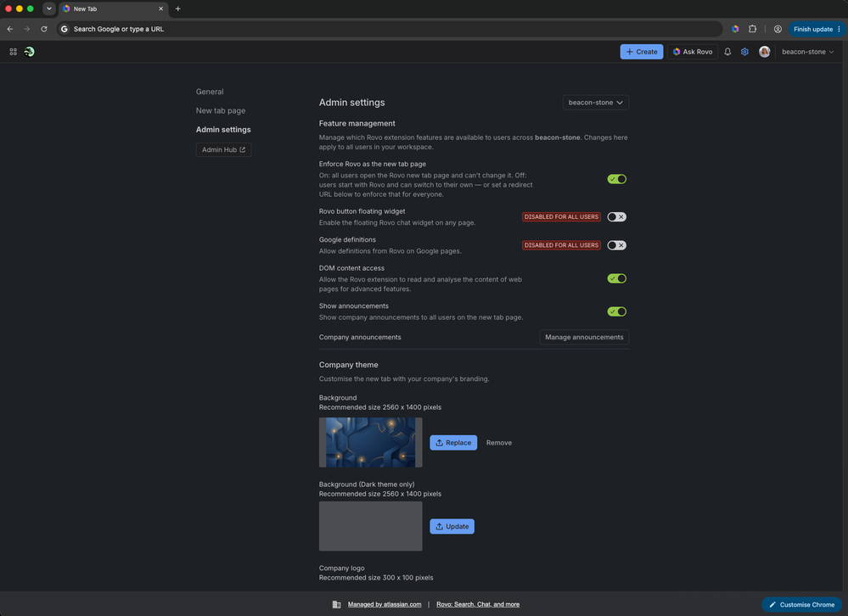Image resolution: width=848 pixels, height=616 pixels.
Task: Open Managed by atlassian.com link
Action: pos(385,605)
